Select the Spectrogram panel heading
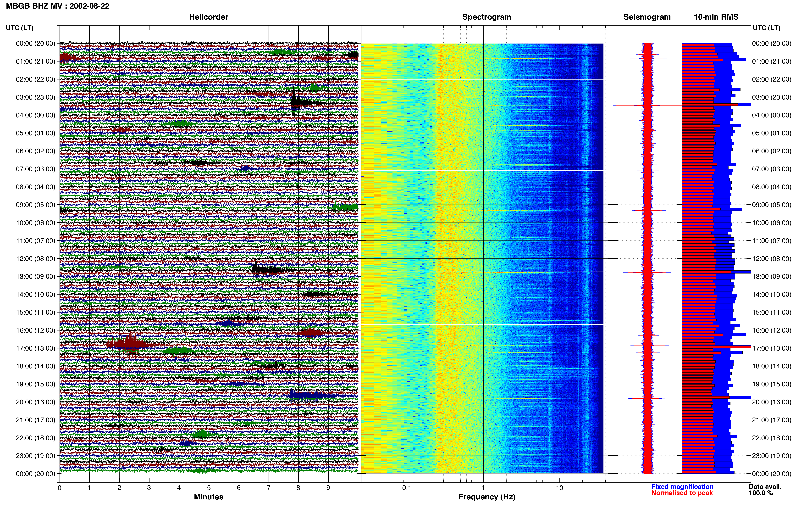Image resolution: width=812 pixels, height=508 pixels. tap(487, 17)
